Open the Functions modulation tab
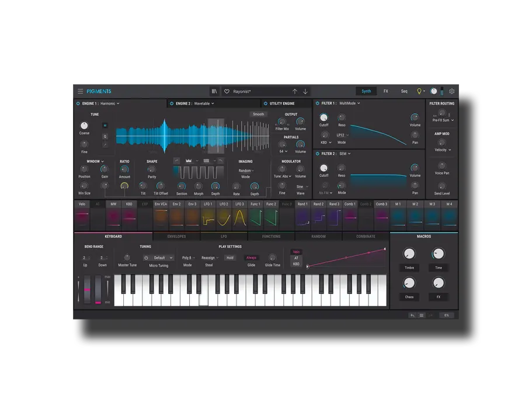The image size is (532, 413). click(272, 237)
